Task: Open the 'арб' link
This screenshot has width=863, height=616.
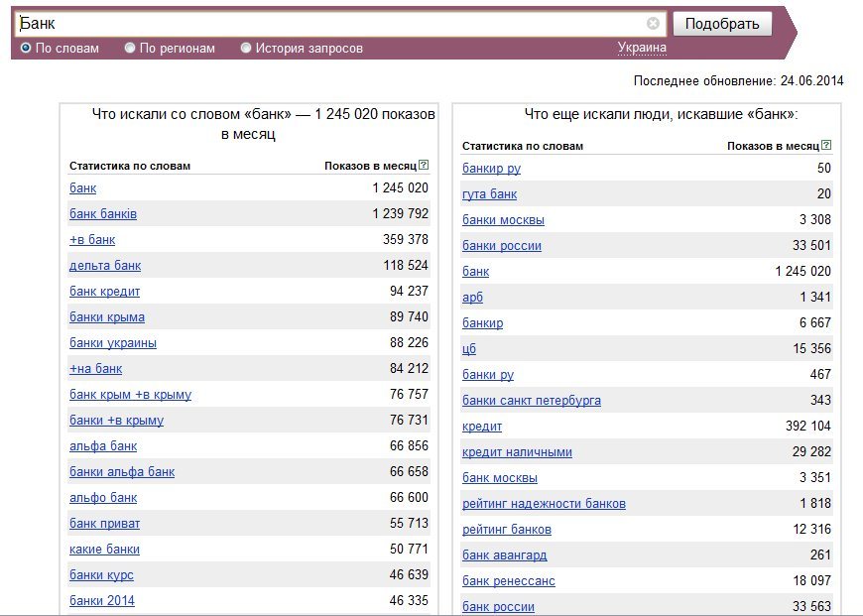Action: [x=473, y=298]
